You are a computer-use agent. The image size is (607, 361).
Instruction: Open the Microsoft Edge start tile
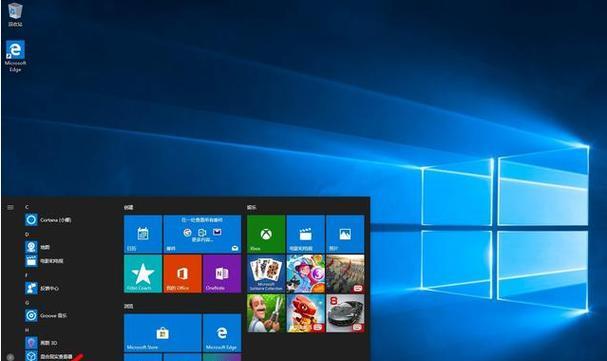click(x=222, y=333)
